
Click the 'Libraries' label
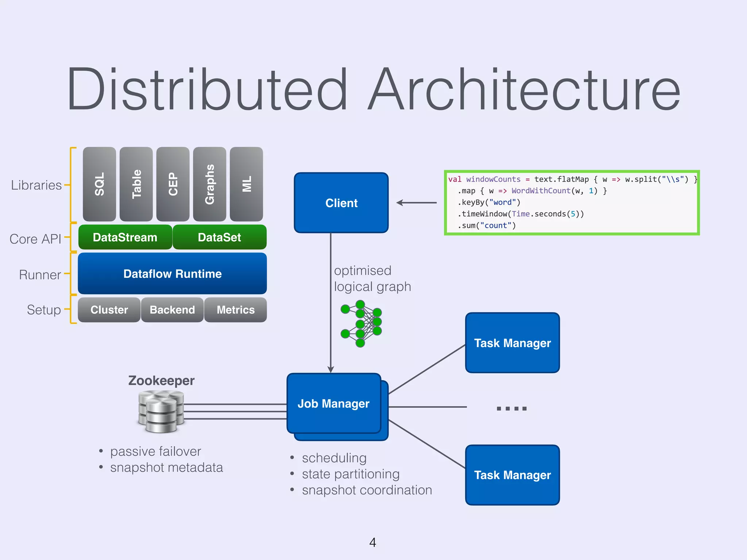point(36,185)
